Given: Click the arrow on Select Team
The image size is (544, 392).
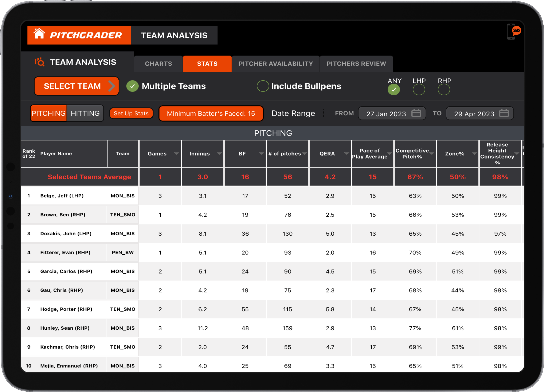Looking at the screenshot, I should tap(111, 86).
